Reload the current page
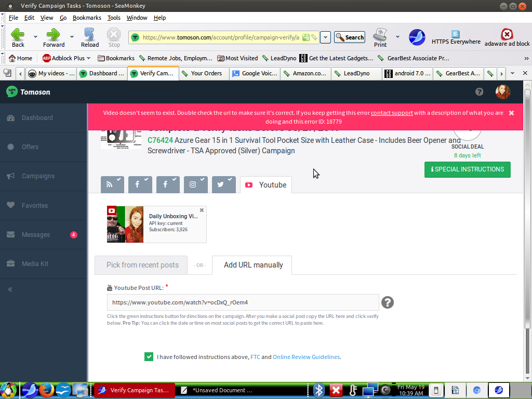The height and width of the screenshot is (399, 532). pyautogui.click(x=89, y=37)
